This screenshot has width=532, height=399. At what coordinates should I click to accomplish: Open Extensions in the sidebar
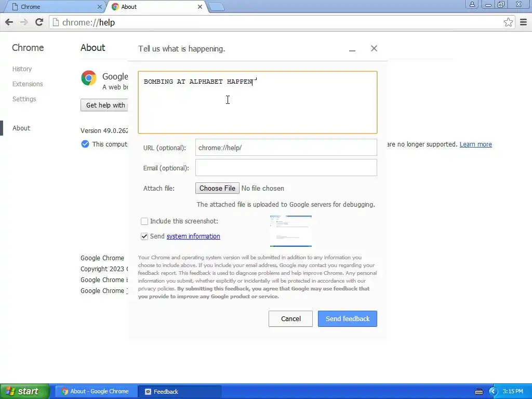(28, 84)
